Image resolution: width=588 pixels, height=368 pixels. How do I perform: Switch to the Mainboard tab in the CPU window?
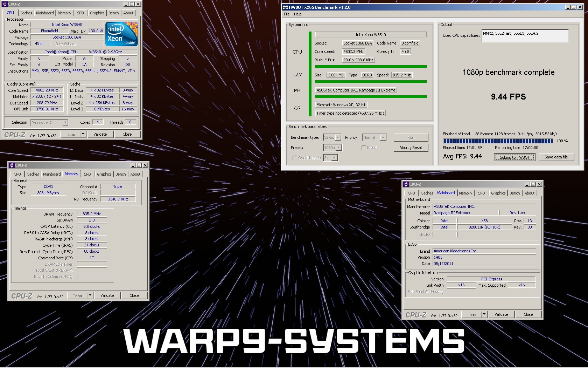click(x=45, y=13)
